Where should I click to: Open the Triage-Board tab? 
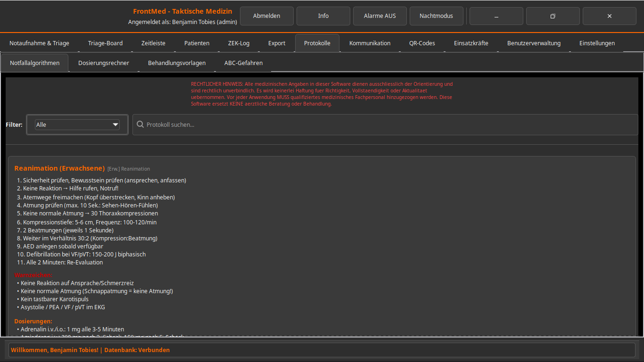pyautogui.click(x=105, y=43)
